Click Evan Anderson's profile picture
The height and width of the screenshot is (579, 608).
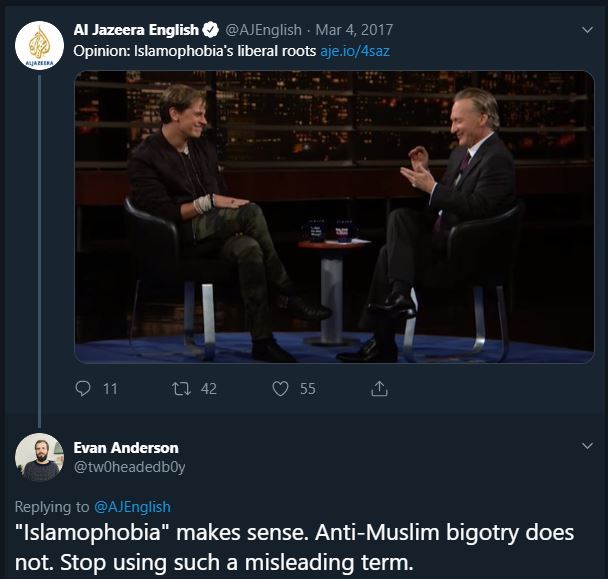39,457
